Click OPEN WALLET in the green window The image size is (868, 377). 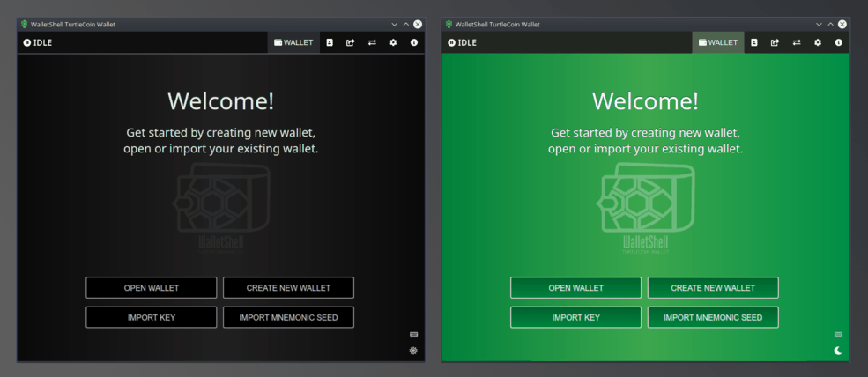pyautogui.click(x=575, y=288)
